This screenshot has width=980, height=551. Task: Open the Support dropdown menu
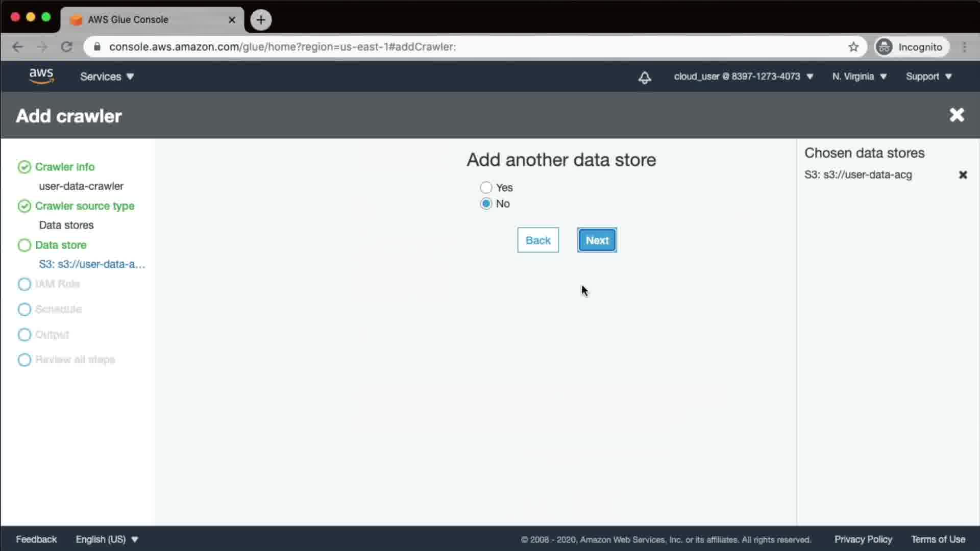coord(928,77)
